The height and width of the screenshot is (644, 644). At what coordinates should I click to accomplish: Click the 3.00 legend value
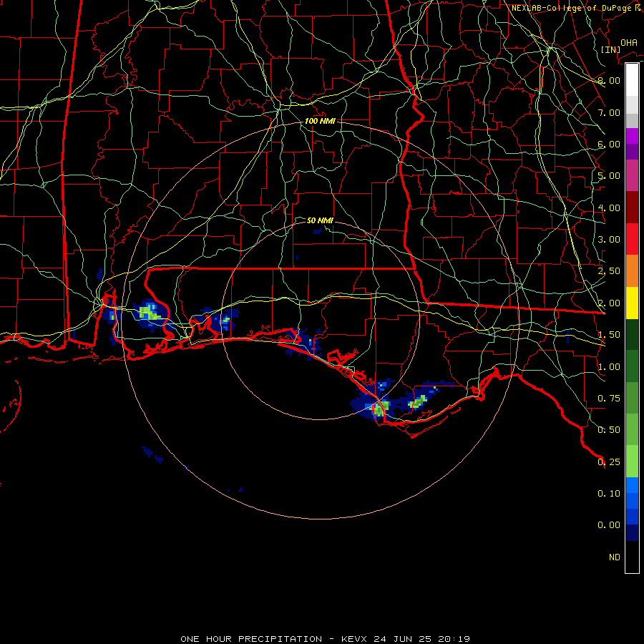[x=609, y=240]
